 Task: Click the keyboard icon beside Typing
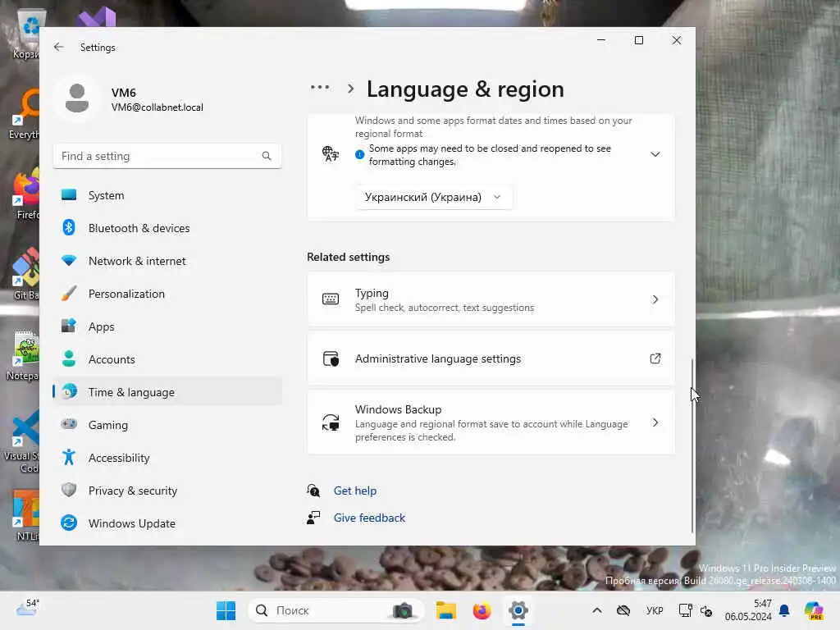click(331, 299)
